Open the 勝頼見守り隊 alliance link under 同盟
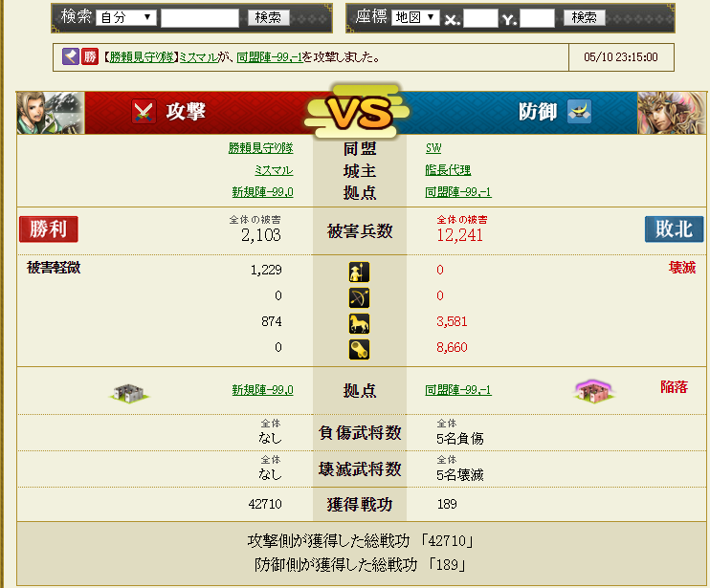The image size is (710, 588). [261, 148]
